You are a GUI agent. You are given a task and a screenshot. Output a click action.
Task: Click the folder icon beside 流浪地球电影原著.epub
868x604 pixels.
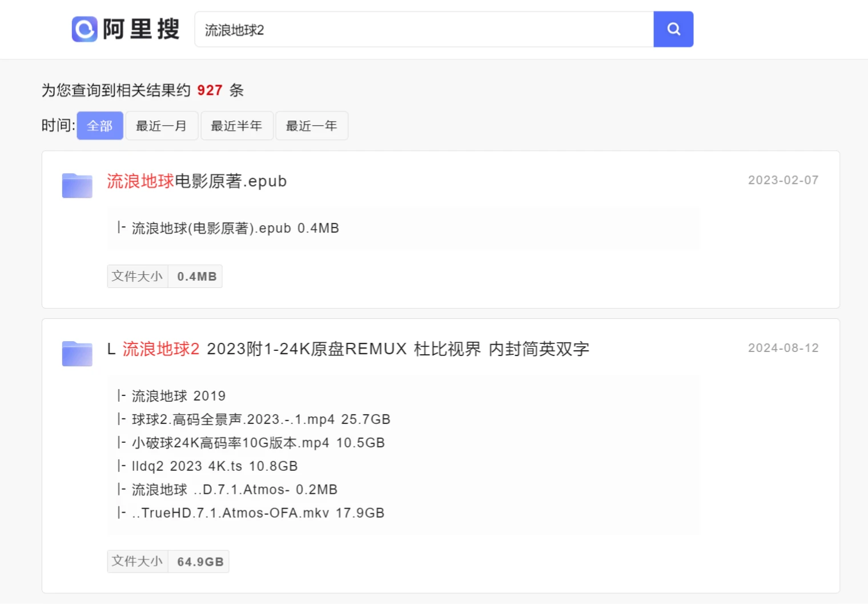point(77,185)
